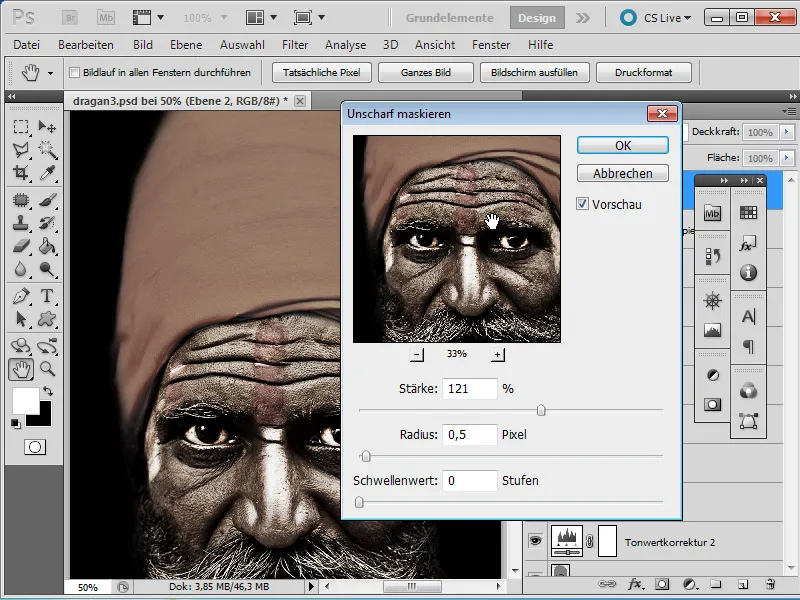The width and height of the screenshot is (800, 600).
Task: Select the Clone Stamp tool
Action: [x=21, y=223]
